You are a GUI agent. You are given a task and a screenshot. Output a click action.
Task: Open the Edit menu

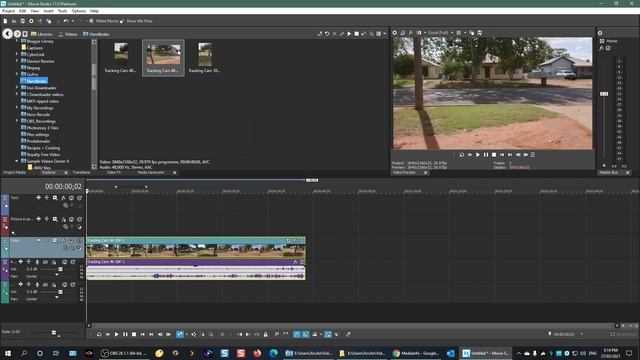[x=22, y=11]
